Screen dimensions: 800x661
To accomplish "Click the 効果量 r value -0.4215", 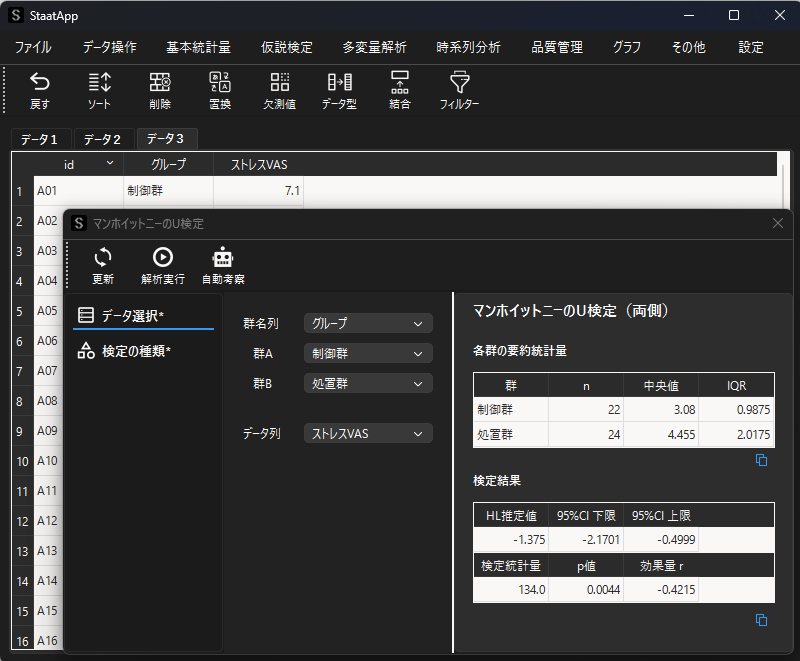I will pyautogui.click(x=661, y=590).
